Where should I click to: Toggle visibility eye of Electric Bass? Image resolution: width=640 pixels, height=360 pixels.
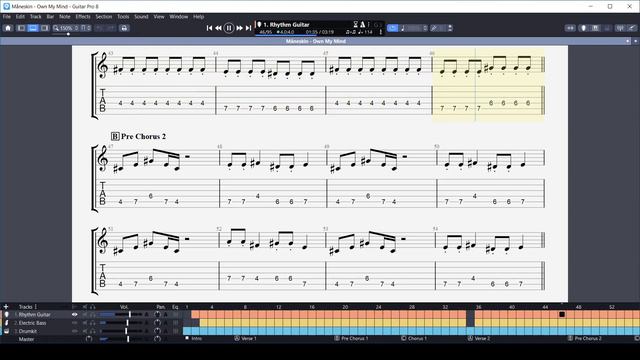point(74,323)
